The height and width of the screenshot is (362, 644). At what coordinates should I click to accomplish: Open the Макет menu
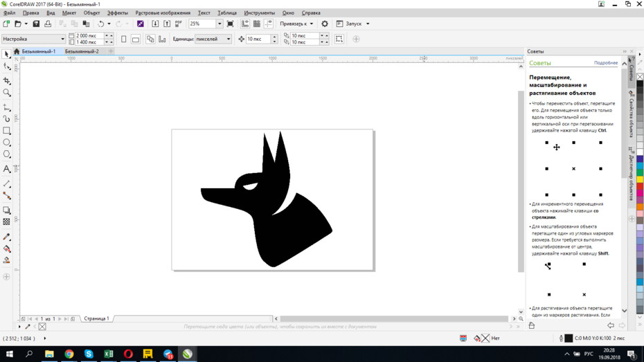[x=69, y=12]
